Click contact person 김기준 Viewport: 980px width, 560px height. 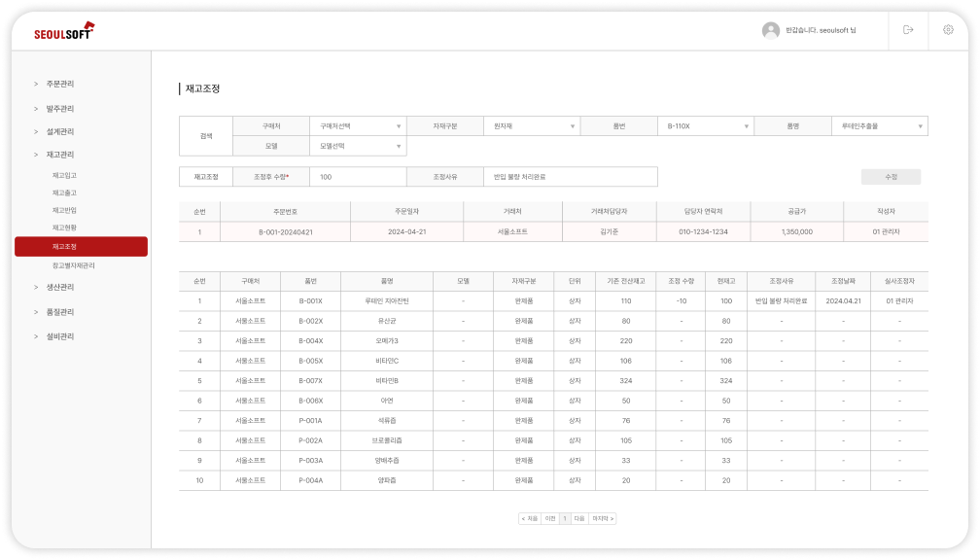pos(609,231)
